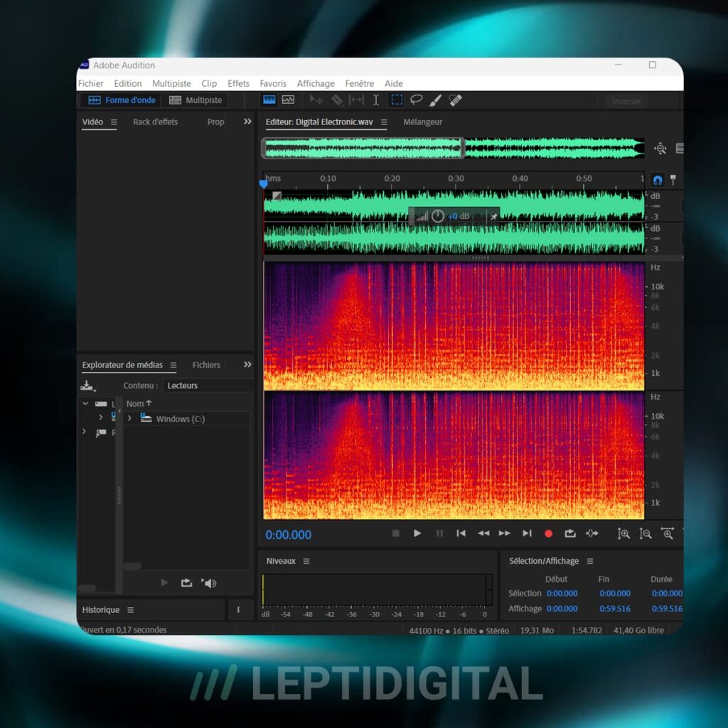Select the Razor tool in toolbar

point(337,100)
